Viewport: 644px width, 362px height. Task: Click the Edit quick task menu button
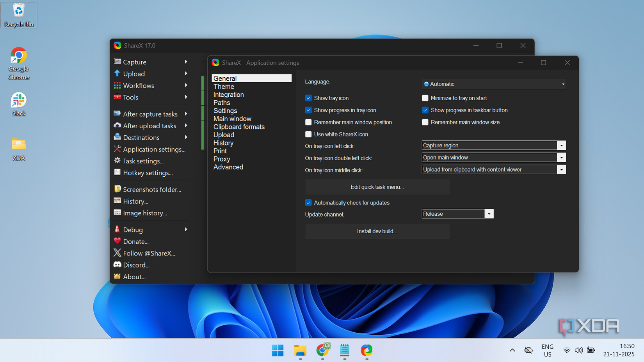tap(377, 187)
